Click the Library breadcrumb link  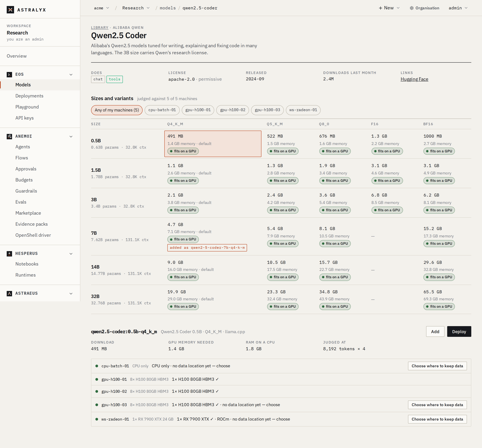click(100, 28)
